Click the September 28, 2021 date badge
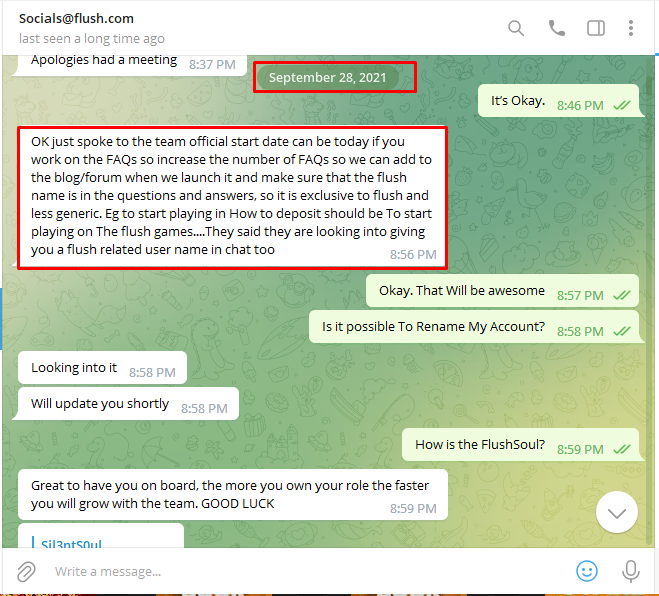 point(327,77)
